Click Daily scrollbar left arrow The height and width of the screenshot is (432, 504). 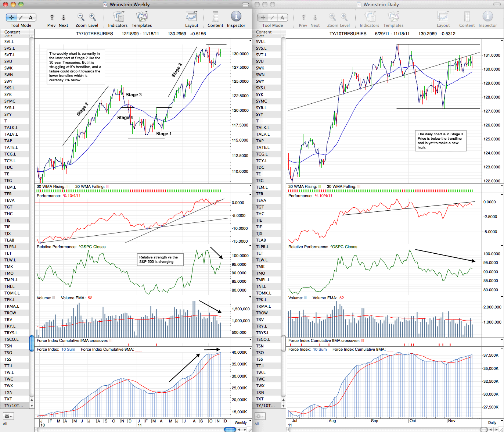490,429
